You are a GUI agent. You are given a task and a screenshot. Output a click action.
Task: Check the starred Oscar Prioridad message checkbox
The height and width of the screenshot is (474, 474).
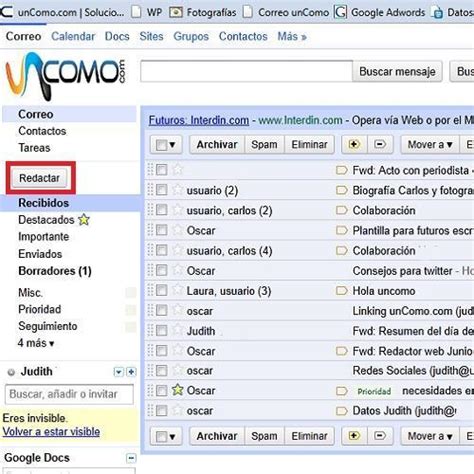click(x=162, y=390)
